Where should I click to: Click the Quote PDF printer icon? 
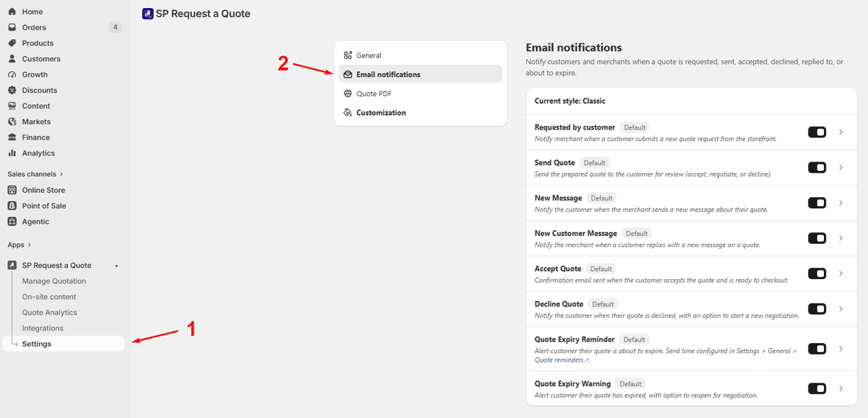click(348, 93)
